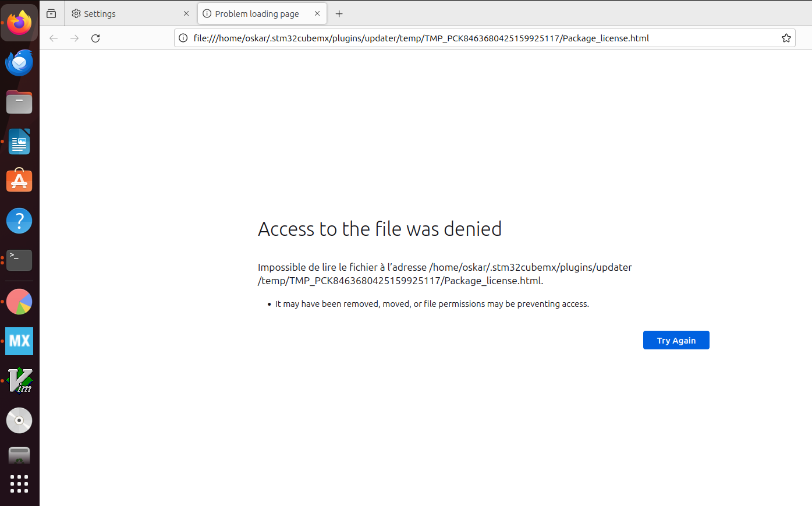
Task: Open the Files file manager
Action: coord(19,102)
